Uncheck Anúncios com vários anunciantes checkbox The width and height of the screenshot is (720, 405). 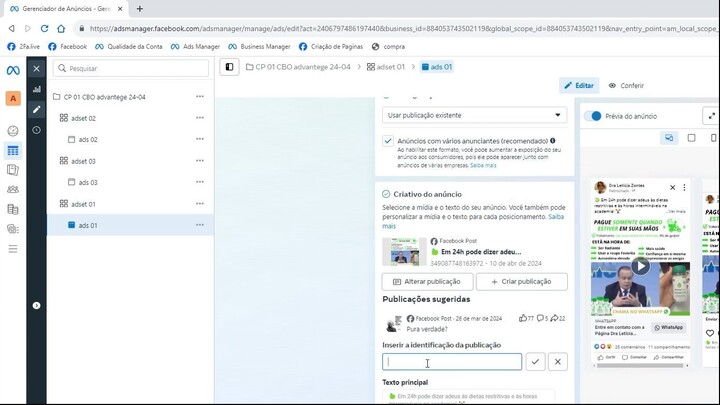[388, 141]
